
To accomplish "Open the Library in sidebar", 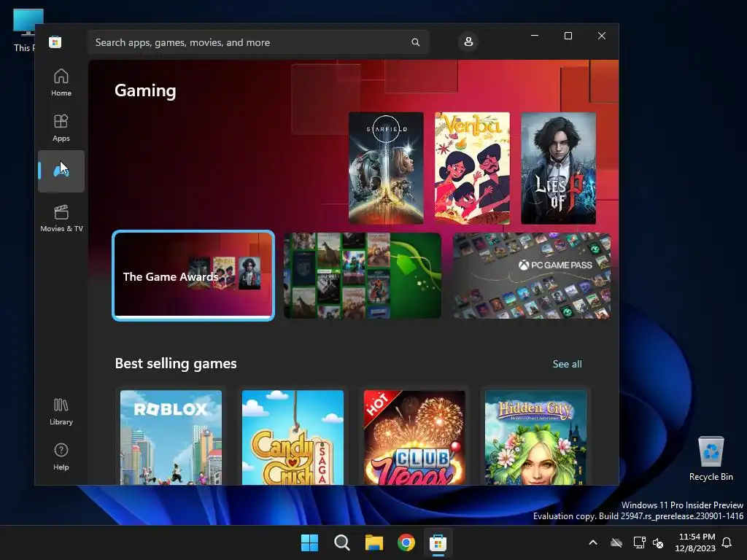I will pos(61,411).
